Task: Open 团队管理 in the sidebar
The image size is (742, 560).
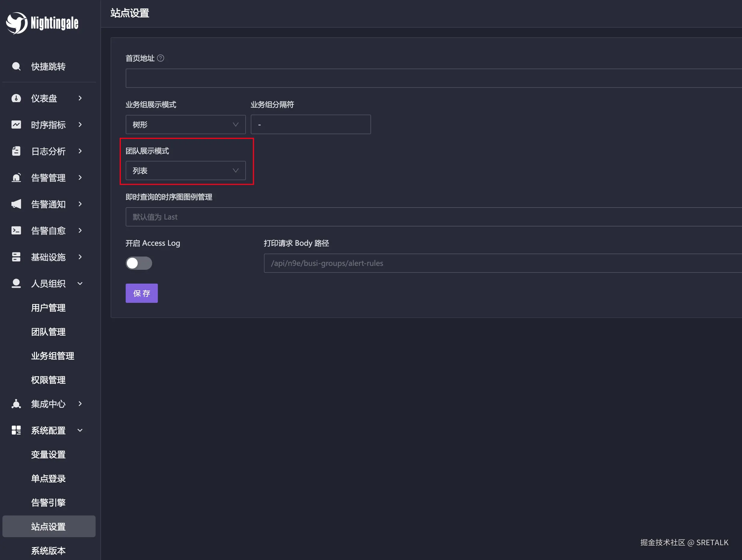Action: coord(48,332)
